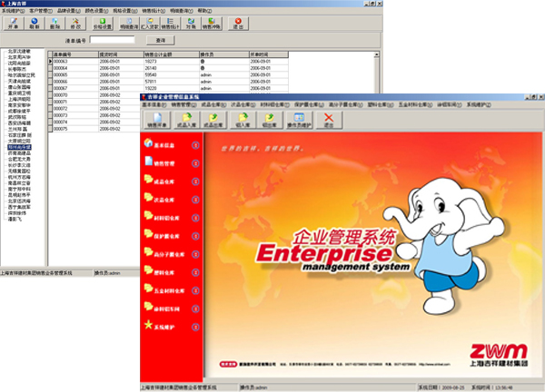Select order row 000063 in the table

pyautogui.click(x=63, y=60)
